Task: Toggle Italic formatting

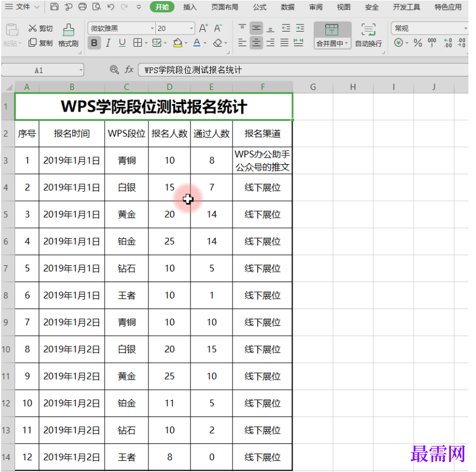Action: (108, 43)
